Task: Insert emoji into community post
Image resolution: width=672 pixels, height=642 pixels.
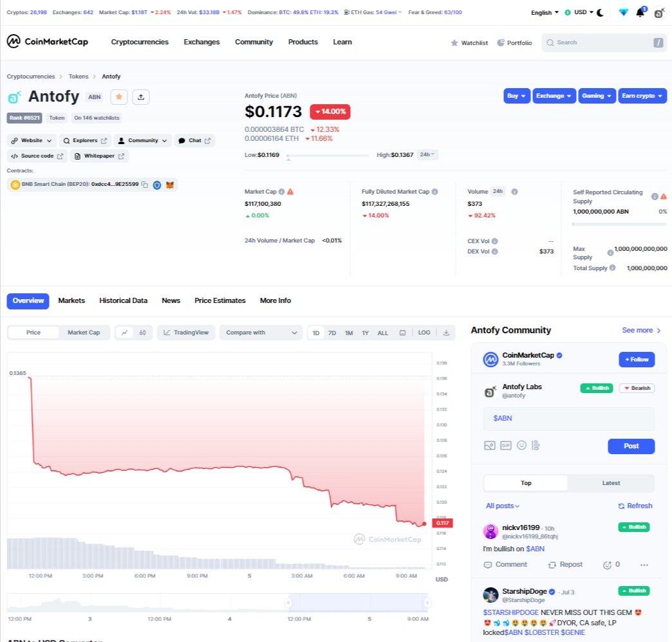Action: (x=521, y=445)
